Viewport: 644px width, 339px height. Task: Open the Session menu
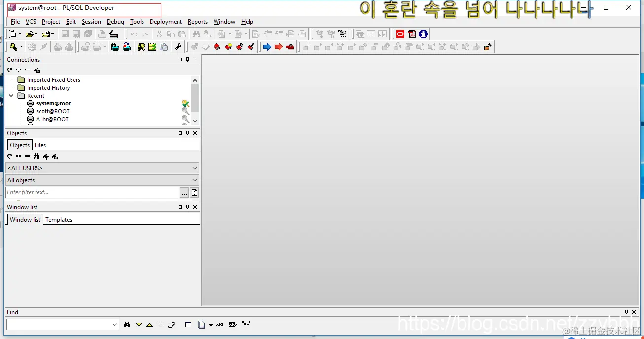[x=91, y=22]
